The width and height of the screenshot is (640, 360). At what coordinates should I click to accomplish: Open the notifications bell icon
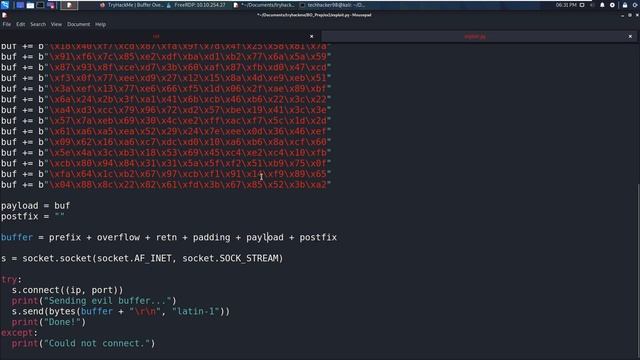pyautogui.click(x=602, y=5)
